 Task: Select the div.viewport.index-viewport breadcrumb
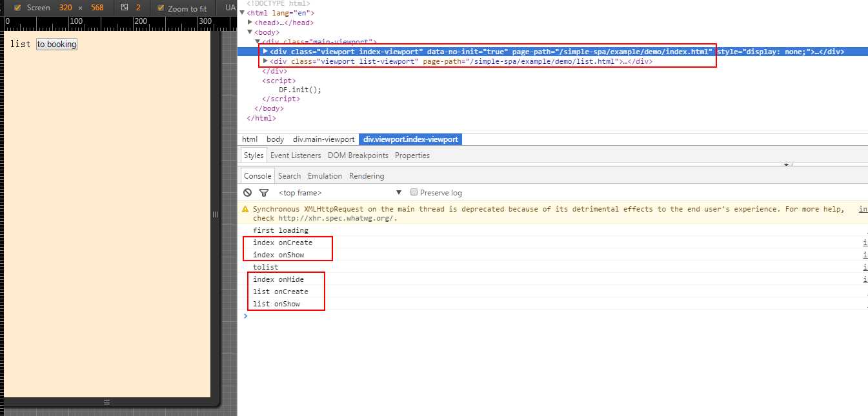(x=410, y=139)
